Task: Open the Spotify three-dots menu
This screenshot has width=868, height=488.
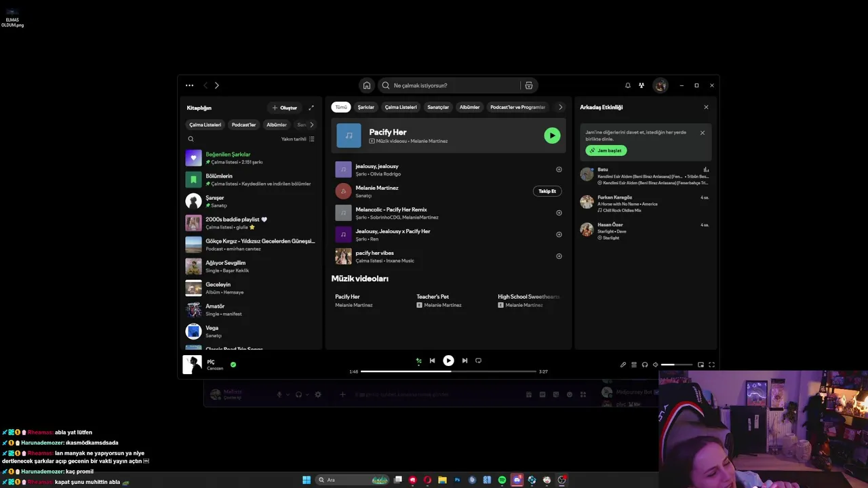Action: coord(189,85)
